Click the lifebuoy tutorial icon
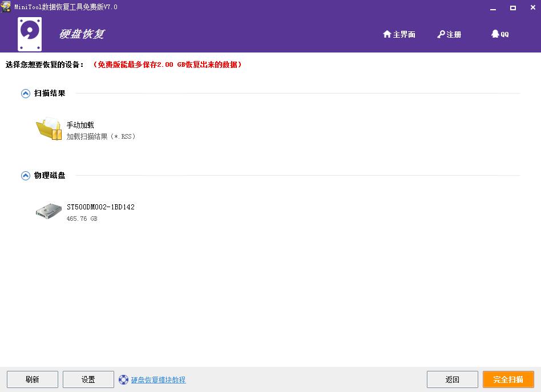Viewport: 541px width, 392px height. [123, 379]
